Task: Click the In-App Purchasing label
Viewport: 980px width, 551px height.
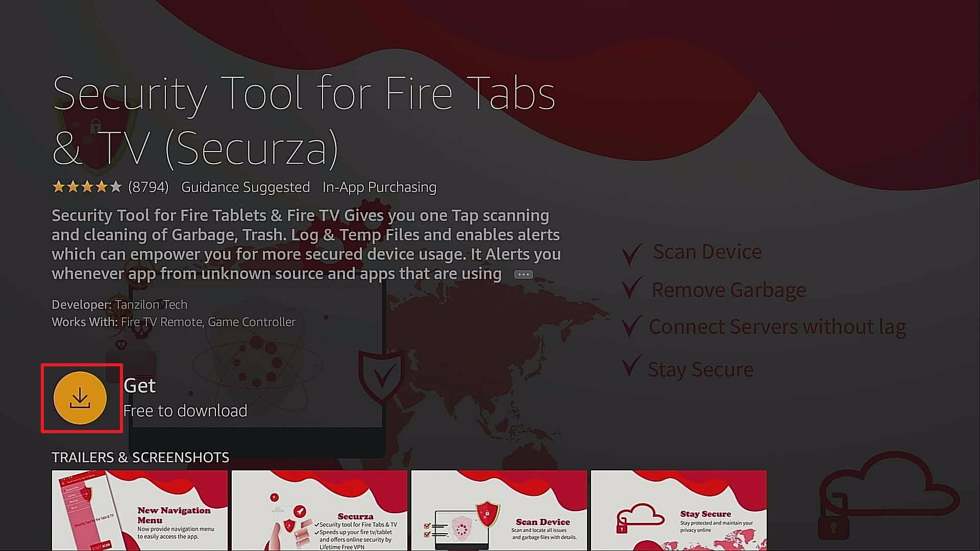Action: click(379, 187)
